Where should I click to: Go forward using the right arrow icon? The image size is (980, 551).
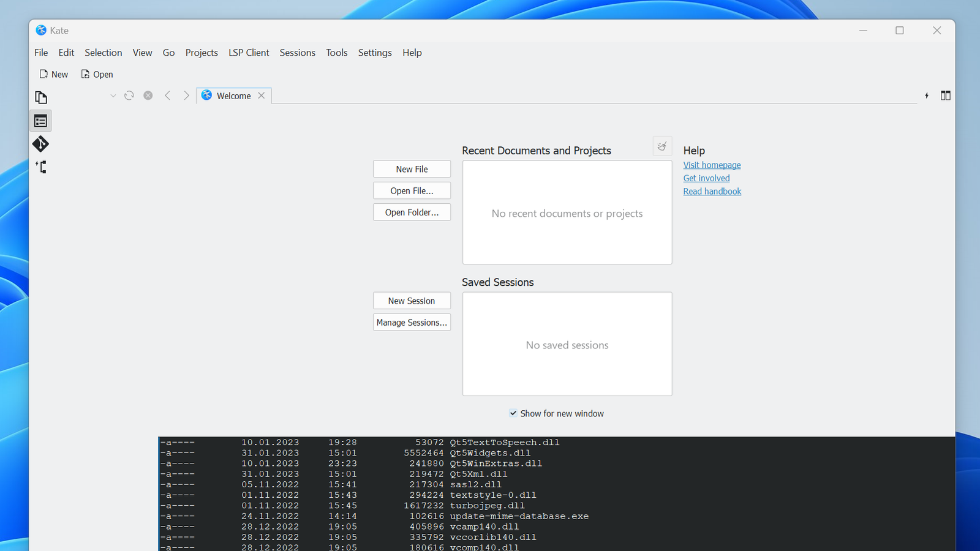(186, 95)
